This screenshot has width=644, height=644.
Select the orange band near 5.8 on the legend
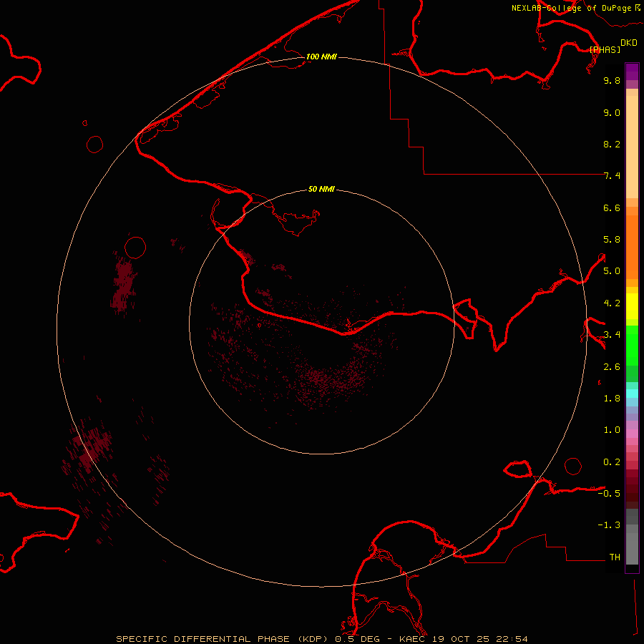click(631, 240)
